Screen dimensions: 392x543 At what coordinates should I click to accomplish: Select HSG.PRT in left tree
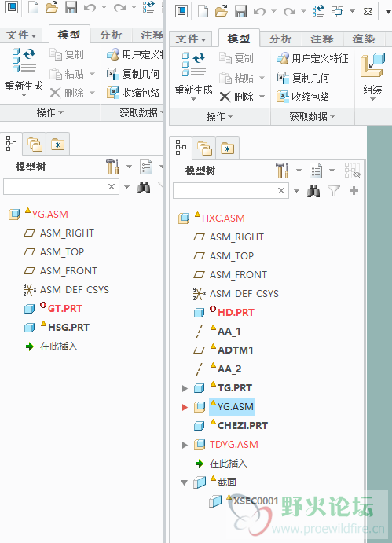(68, 327)
